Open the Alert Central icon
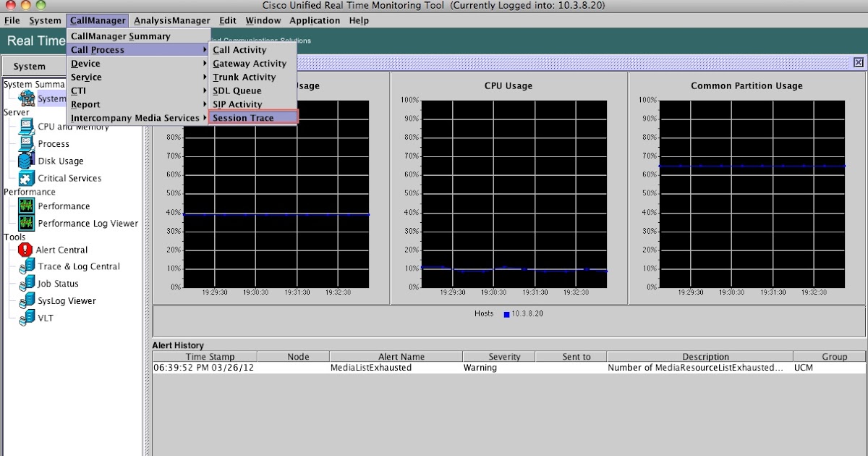Image resolution: width=868 pixels, height=456 pixels. click(x=26, y=250)
